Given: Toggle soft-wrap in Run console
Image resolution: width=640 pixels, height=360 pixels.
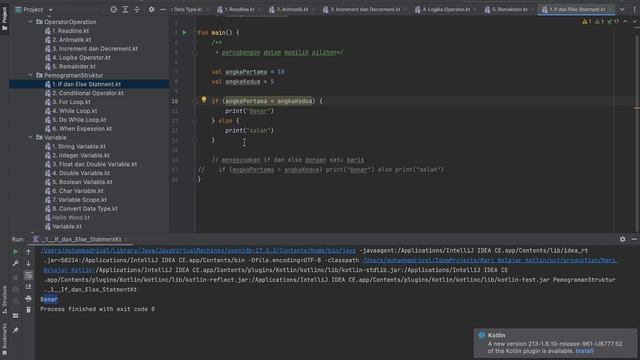Looking at the screenshot, I should (28, 276).
